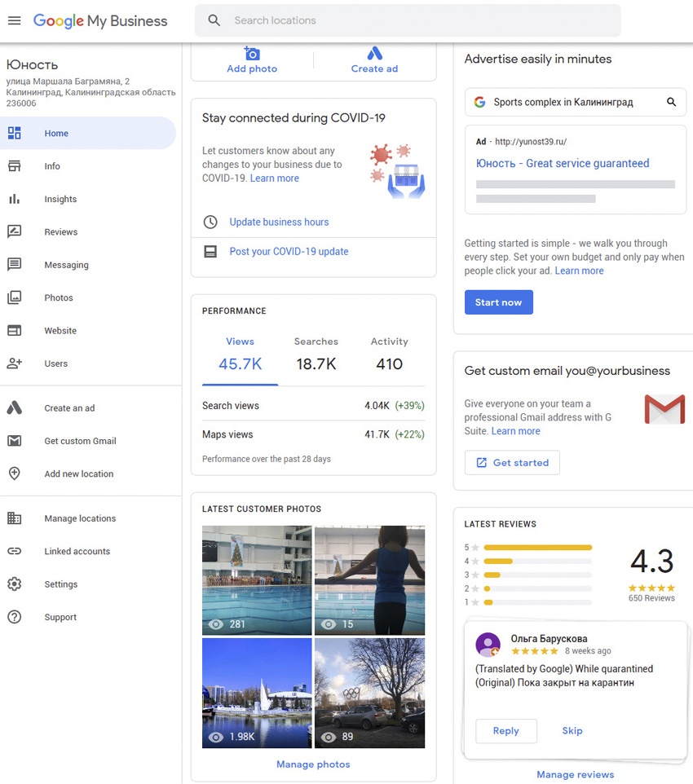Viewport: 693px width, 784px height.
Task: Open Reviews in the sidebar menu
Action: tap(88, 231)
